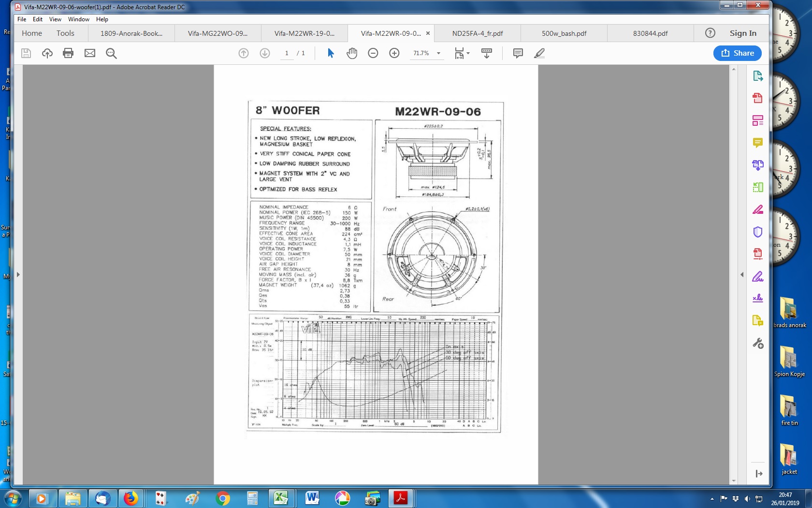Open the Windows Start menu

[x=12, y=498]
